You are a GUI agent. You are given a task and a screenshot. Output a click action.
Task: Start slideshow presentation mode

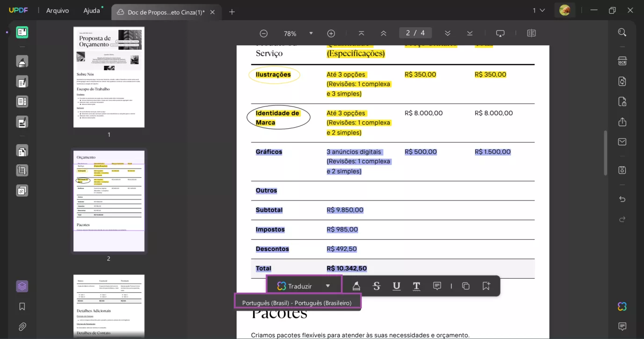[x=500, y=33]
